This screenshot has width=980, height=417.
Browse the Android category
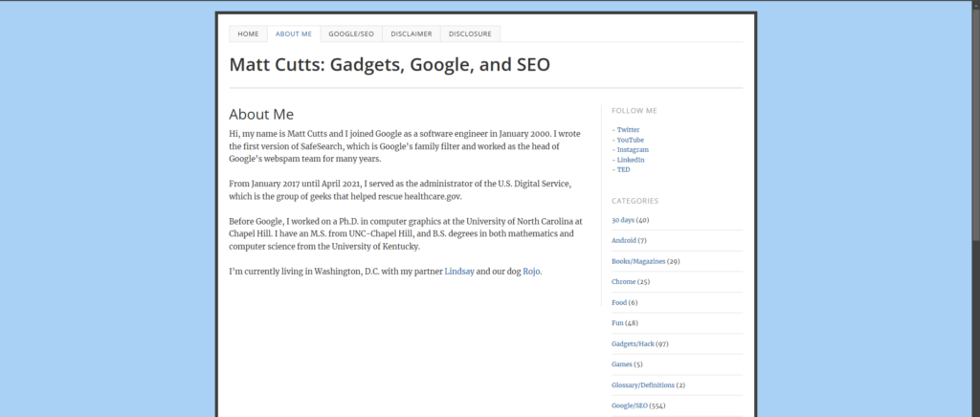pos(624,240)
